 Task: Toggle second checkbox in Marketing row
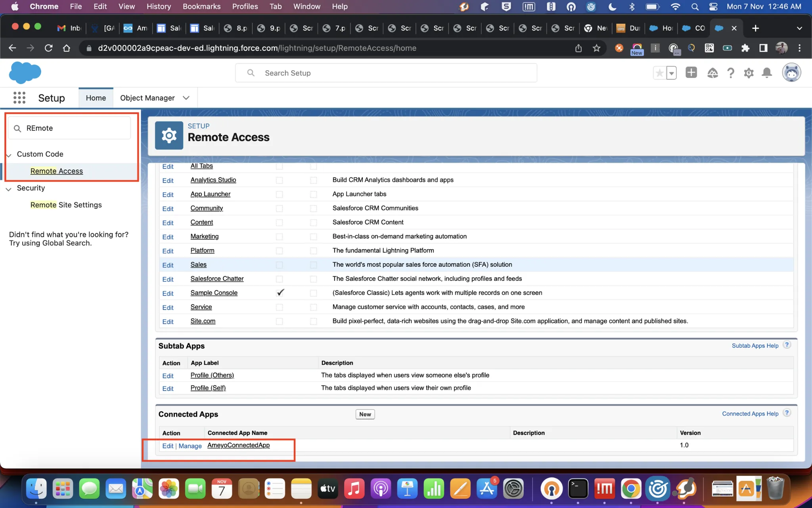pos(314,237)
